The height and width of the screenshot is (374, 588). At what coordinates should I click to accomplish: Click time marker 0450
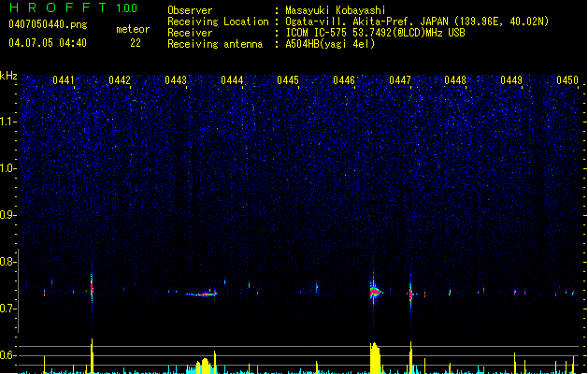coord(567,80)
